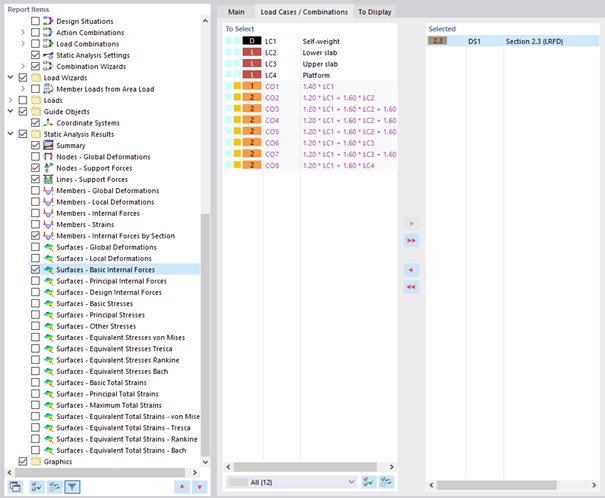Click the Nodes - Support Forces icon
Image resolution: width=605 pixels, height=498 pixels.
(48, 168)
